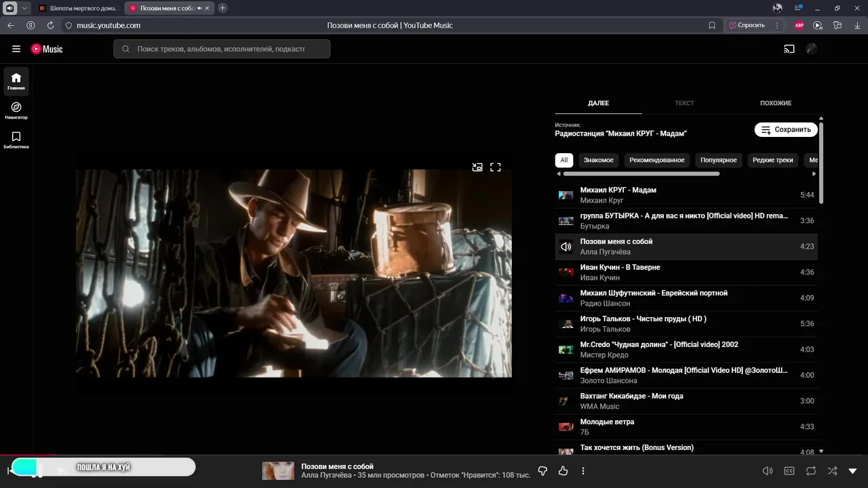868x488 pixels.
Task: Play Вахтанг Кикабидзе - Мои года
Action: point(686,401)
